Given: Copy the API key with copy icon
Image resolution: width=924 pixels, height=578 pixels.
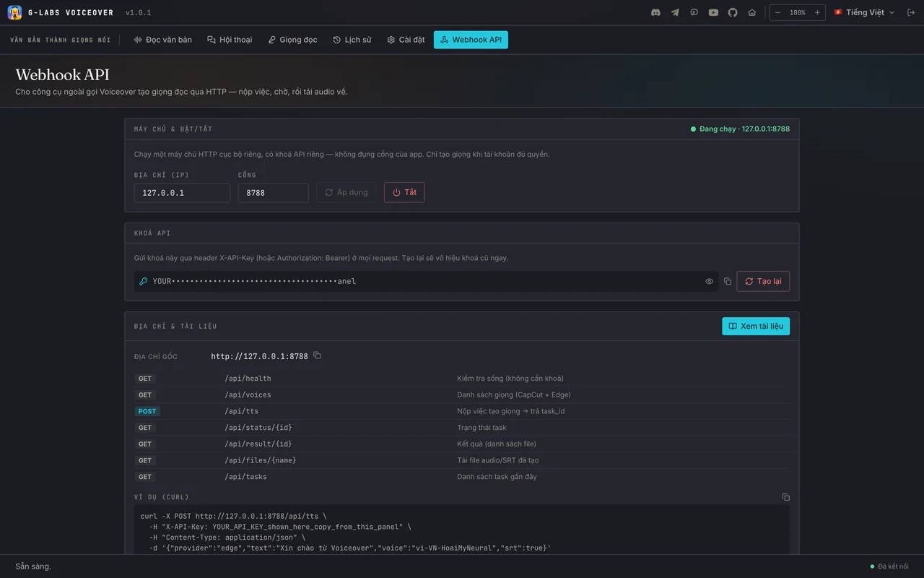Looking at the screenshot, I should 728,281.
